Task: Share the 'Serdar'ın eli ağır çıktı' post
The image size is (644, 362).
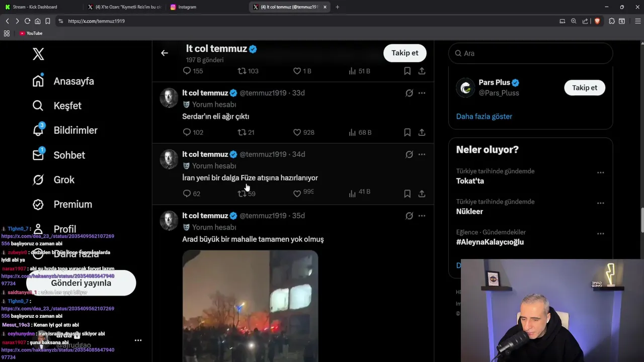Action: pyautogui.click(x=422, y=132)
